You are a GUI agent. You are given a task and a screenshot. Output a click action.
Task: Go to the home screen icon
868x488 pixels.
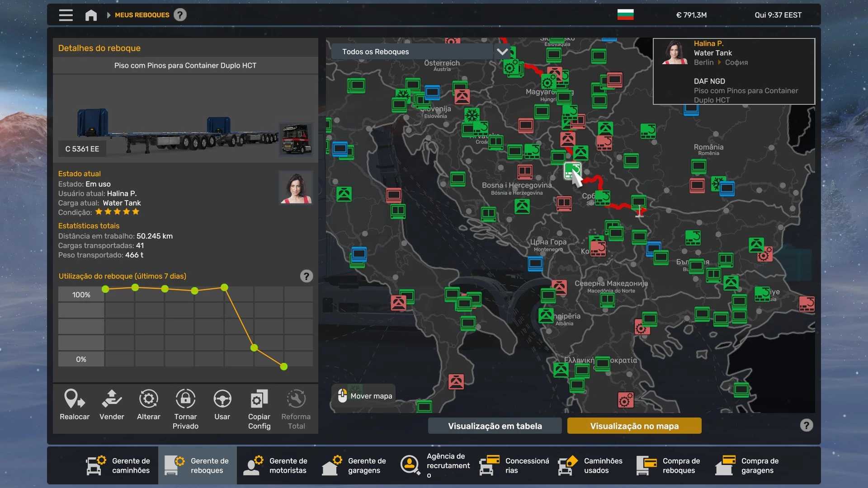[91, 15]
